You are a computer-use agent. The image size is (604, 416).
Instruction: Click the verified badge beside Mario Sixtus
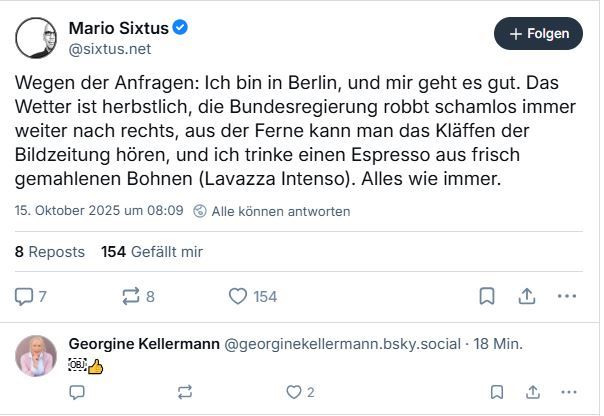[180, 27]
